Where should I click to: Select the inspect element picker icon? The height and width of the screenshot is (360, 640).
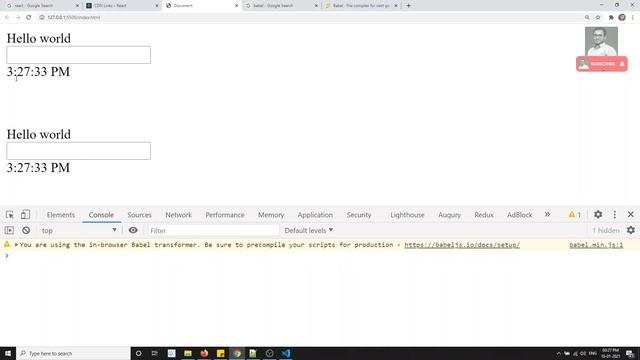(x=10, y=215)
